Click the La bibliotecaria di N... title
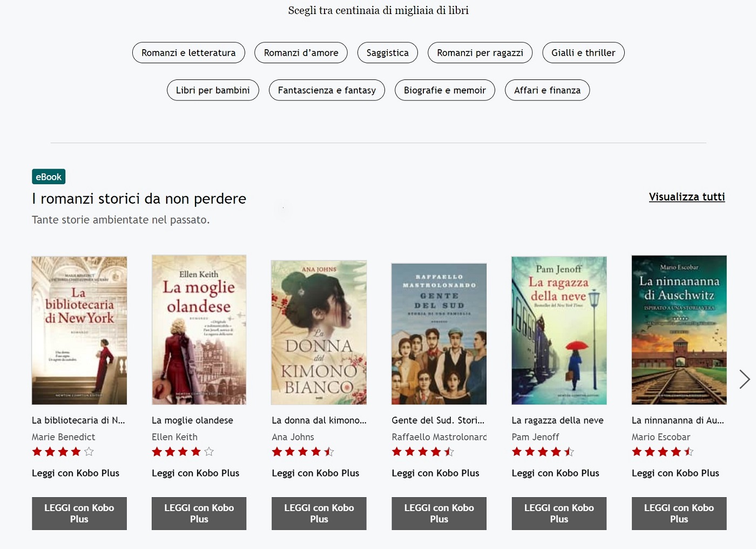The image size is (756, 549). click(x=78, y=420)
